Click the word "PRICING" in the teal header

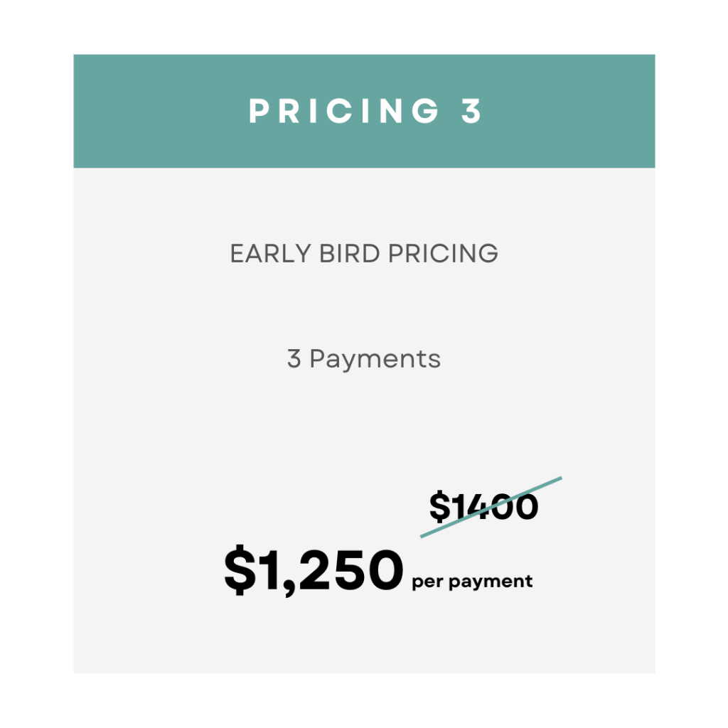pyautogui.click(x=344, y=111)
